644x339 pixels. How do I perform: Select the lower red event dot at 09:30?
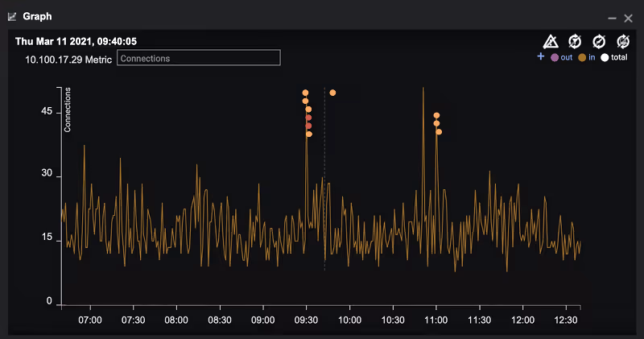308,126
